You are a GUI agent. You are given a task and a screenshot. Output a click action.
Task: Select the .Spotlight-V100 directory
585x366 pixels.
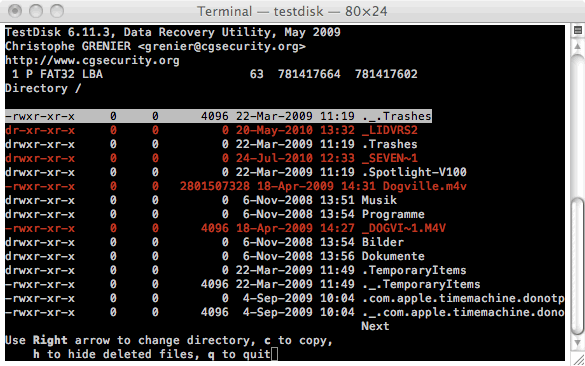[236, 172]
